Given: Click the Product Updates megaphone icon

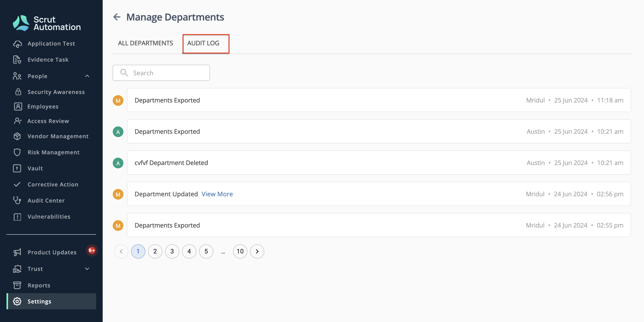Looking at the screenshot, I should tap(17, 252).
